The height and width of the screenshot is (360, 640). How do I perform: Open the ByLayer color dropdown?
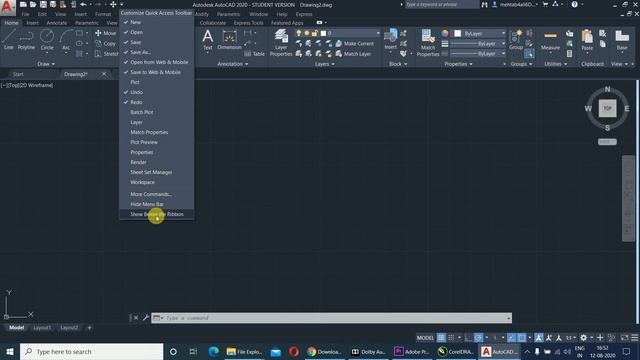[503, 33]
